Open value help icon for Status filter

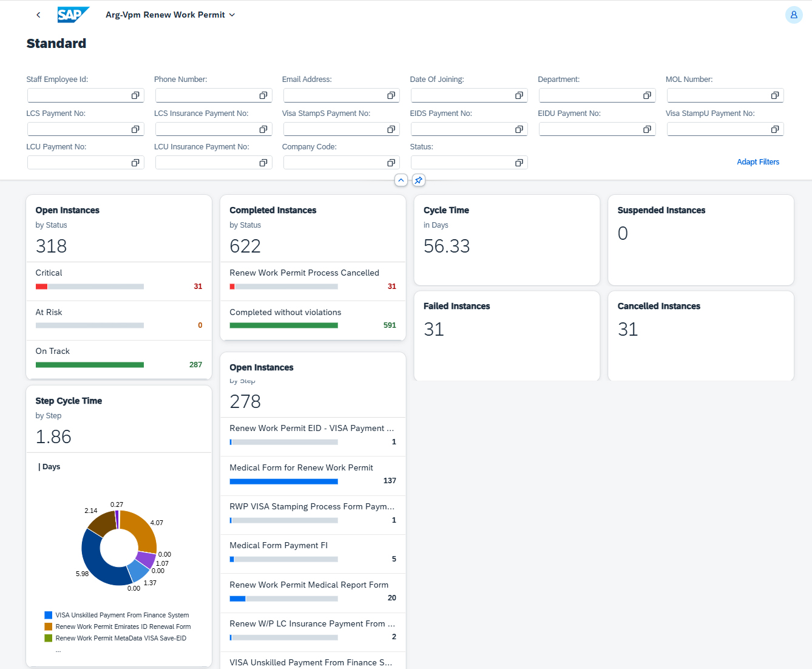tap(519, 163)
